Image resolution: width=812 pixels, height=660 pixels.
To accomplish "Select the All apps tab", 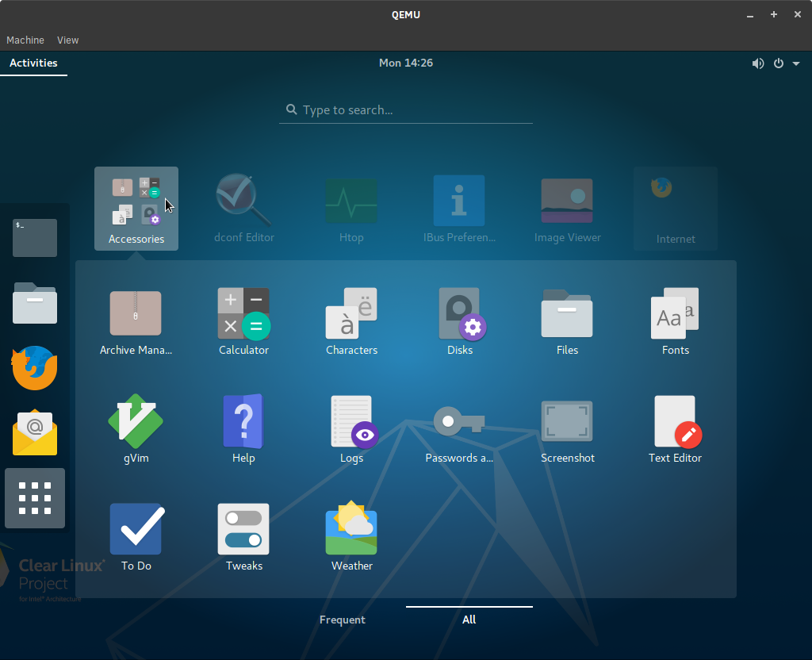I will [x=469, y=620].
